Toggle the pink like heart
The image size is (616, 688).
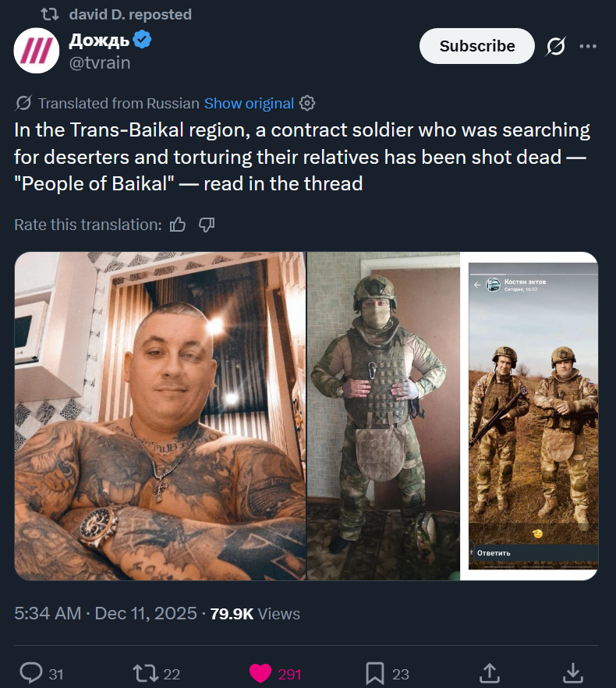coord(260,673)
